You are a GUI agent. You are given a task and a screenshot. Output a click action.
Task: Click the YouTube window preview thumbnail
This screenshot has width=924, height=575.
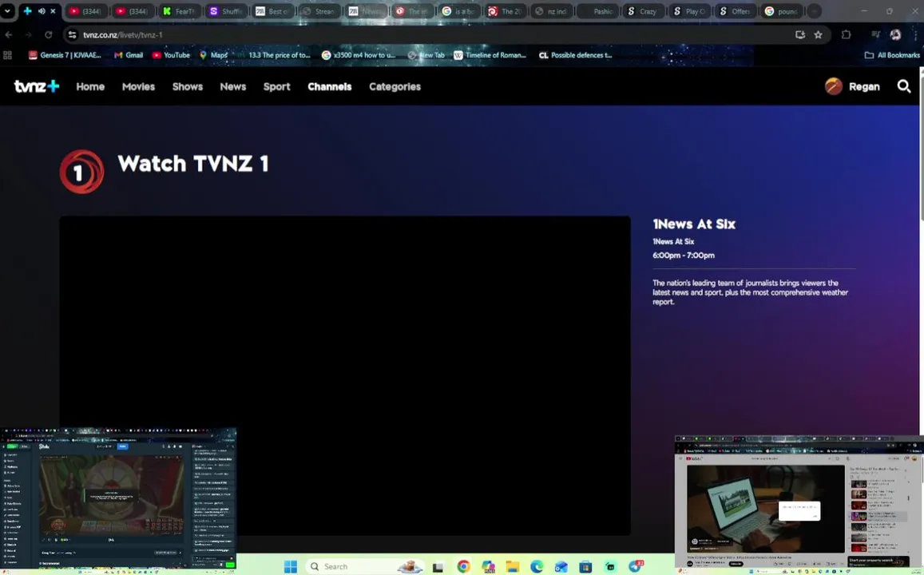[799, 505]
